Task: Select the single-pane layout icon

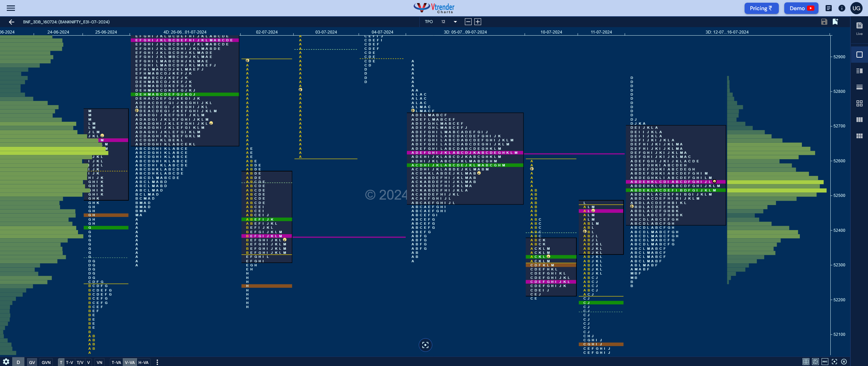Action: pyautogui.click(x=860, y=55)
